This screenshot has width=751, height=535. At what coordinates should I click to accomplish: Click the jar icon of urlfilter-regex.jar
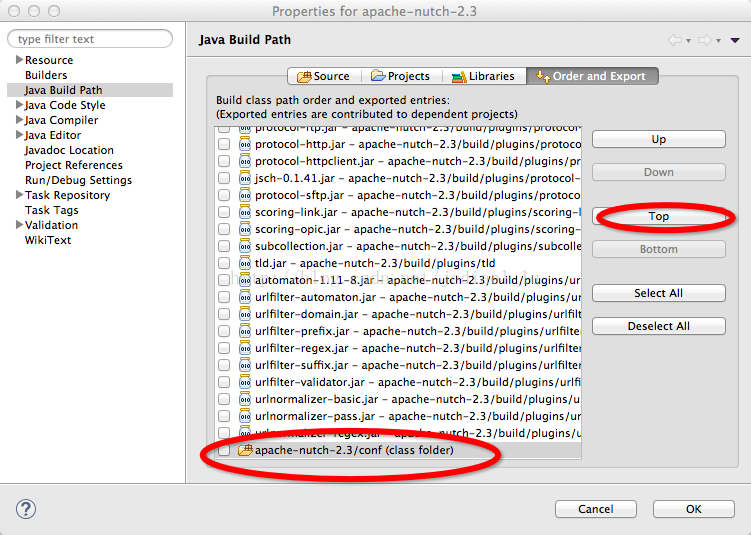pos(245,348)
